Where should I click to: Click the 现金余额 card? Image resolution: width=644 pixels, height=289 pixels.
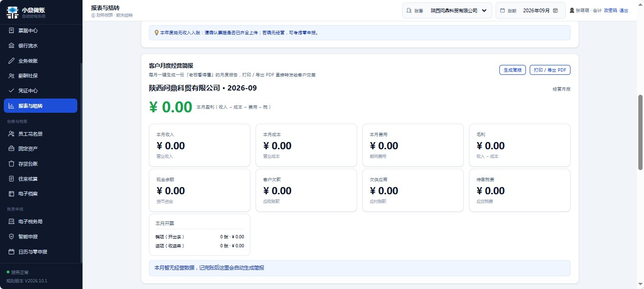(x=200, y=190)
